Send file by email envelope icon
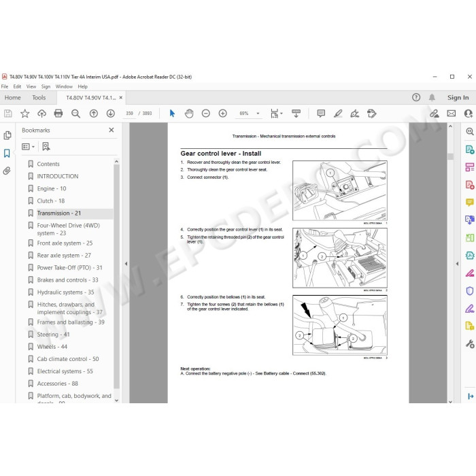 pos(452,114)
